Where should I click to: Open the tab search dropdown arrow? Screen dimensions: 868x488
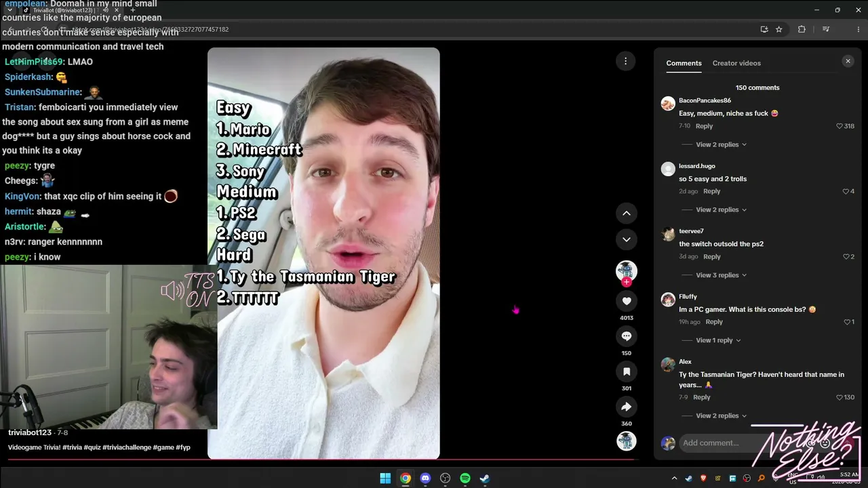pyautogui.click(x=9, y=10)
